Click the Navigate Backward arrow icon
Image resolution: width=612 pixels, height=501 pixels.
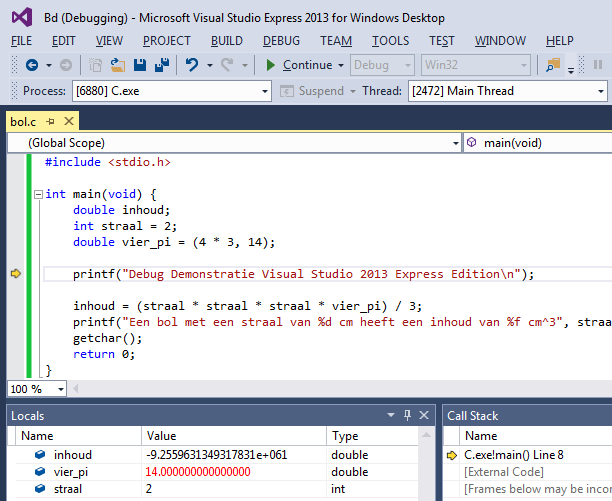[31, 65]
